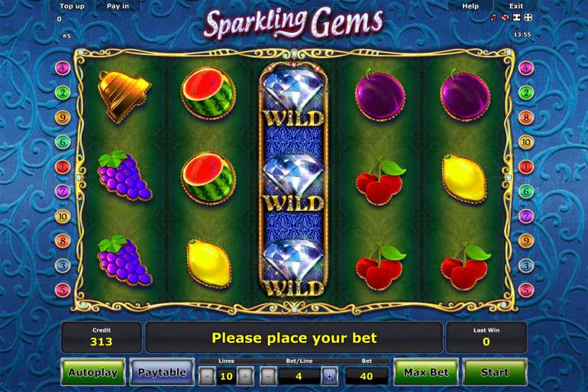Mute sound with the speaker icon
The image size is (588, 392).
pos(505,18)
